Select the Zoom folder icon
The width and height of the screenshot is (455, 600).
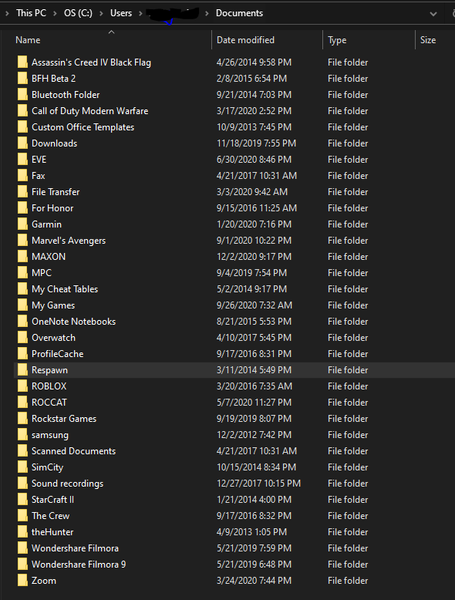tap(23, 580)
